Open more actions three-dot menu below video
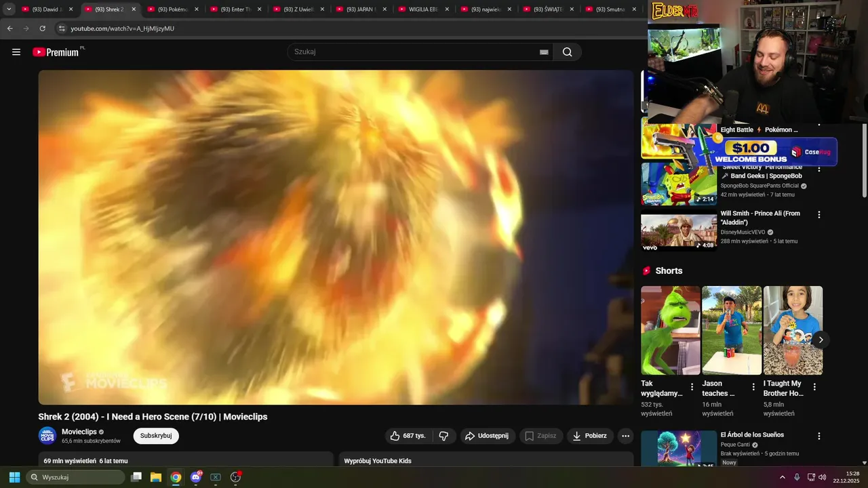868x488 pixels. point(625,436)
